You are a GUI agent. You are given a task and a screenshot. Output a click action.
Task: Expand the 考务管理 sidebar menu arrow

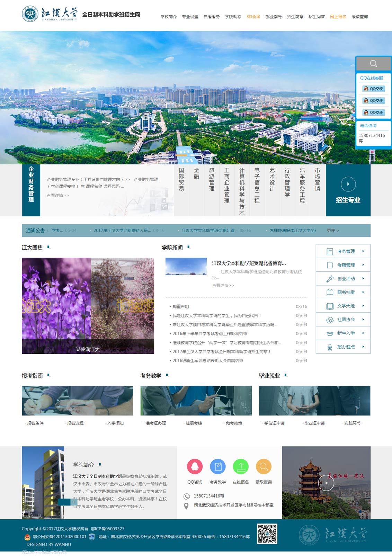[x=363, y=251]
